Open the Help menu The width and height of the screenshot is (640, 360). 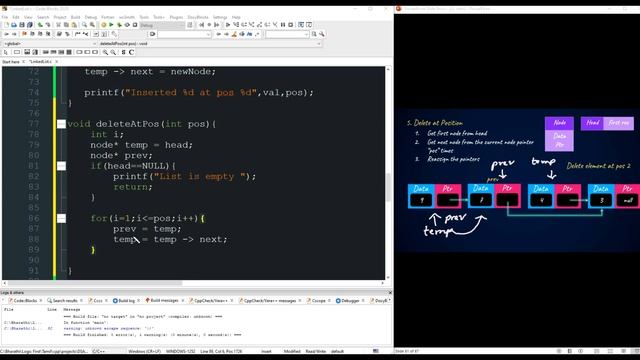[236, 17]
